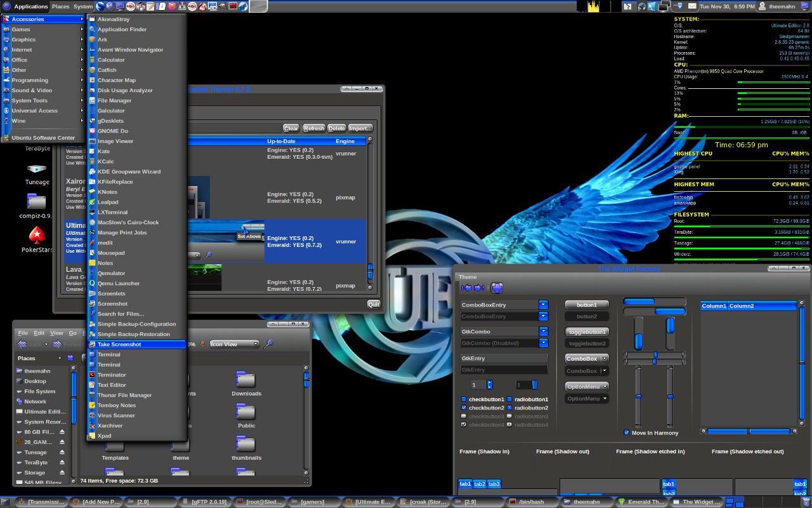Open the GtkCombo dropdown arrow
This screenshot has height=508, width=812.
coord(543,331)
